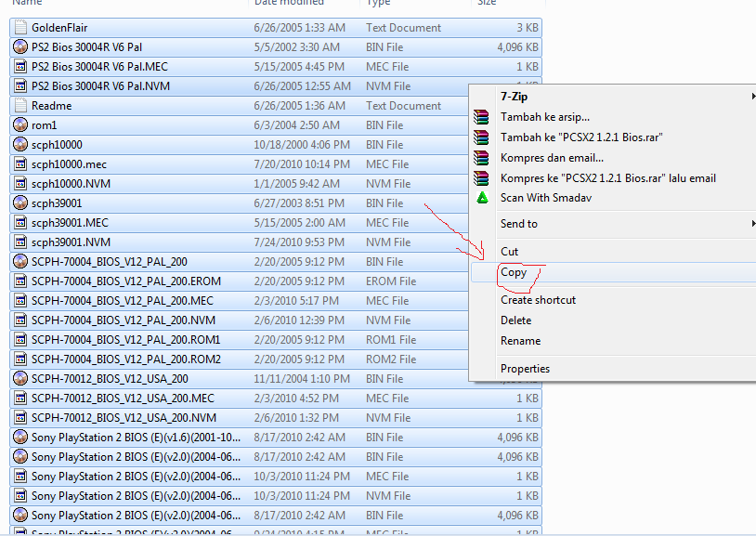Click the 6/3/2004 2:50 AM date cell
The width and height of the screenshot is (756, 536).
[297, 125]
